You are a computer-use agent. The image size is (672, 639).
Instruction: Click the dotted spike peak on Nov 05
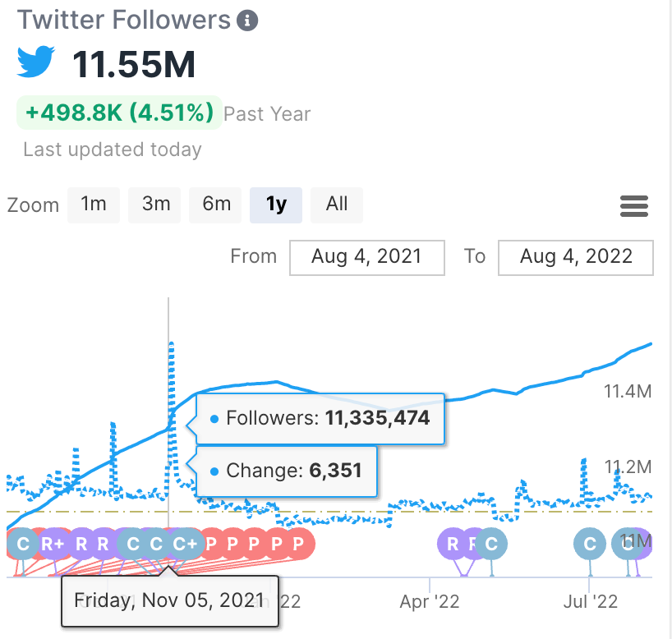(x=171, y=344)
